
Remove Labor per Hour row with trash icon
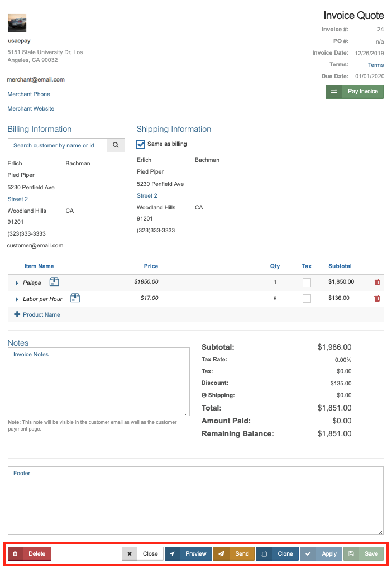[377, 298]
